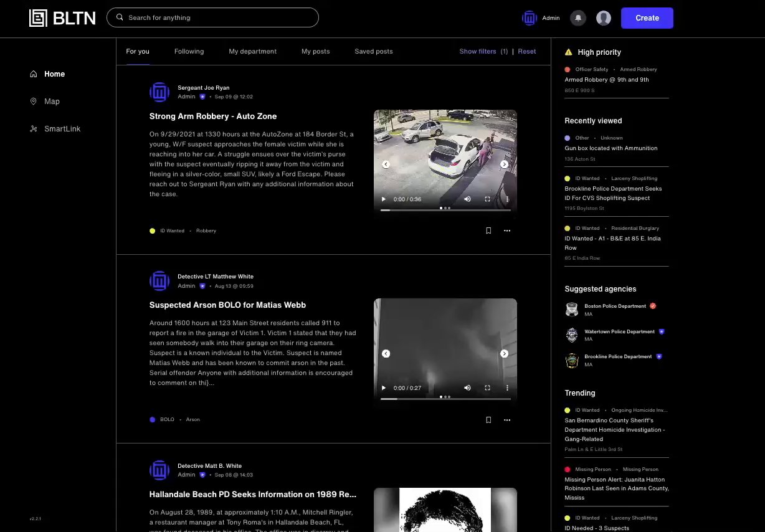This screenshot has width=765, height=532.
Task: Open Missing Person Alert Juanita Hatton Robinson
Action: point(617,488)
